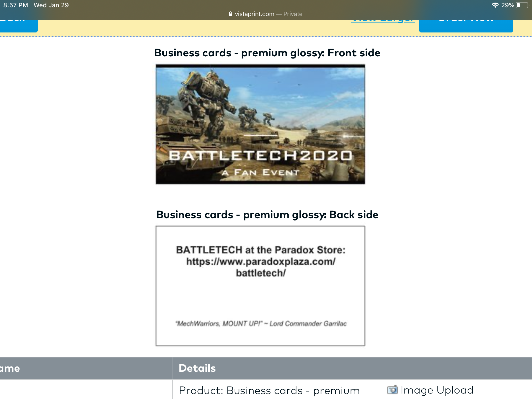
Task: Tap the Private browsing label
Action: 293,14
